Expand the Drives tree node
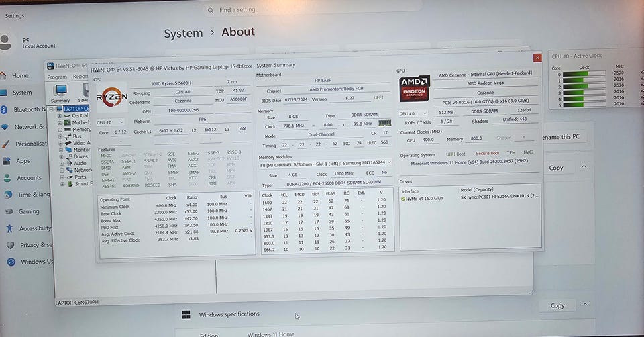The height and width of the screenshot is (337, 644). 61,156
